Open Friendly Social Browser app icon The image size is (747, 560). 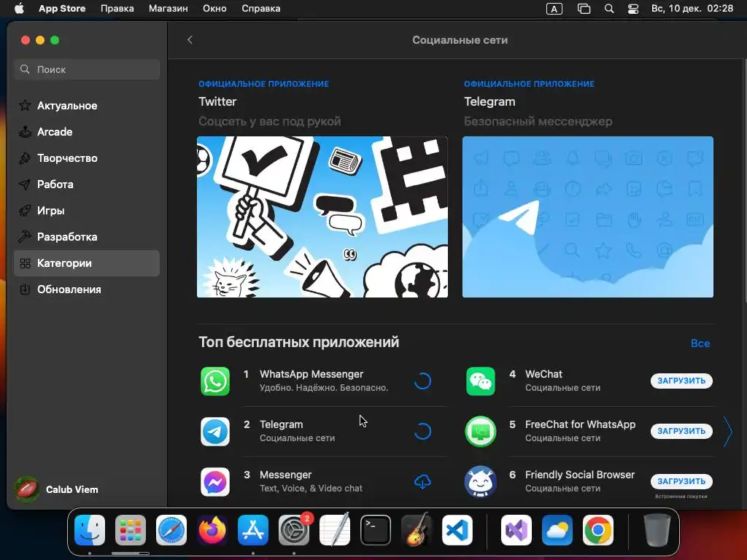point(480,481)
